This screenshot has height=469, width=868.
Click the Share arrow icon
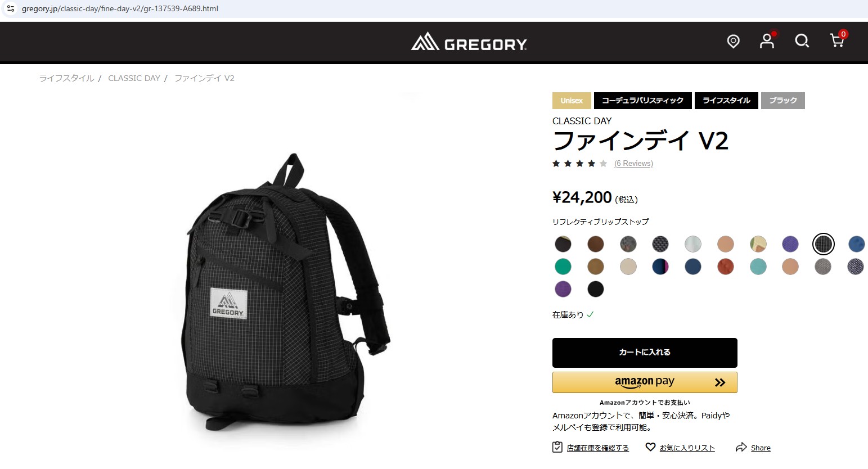click(x=741, y=448)
